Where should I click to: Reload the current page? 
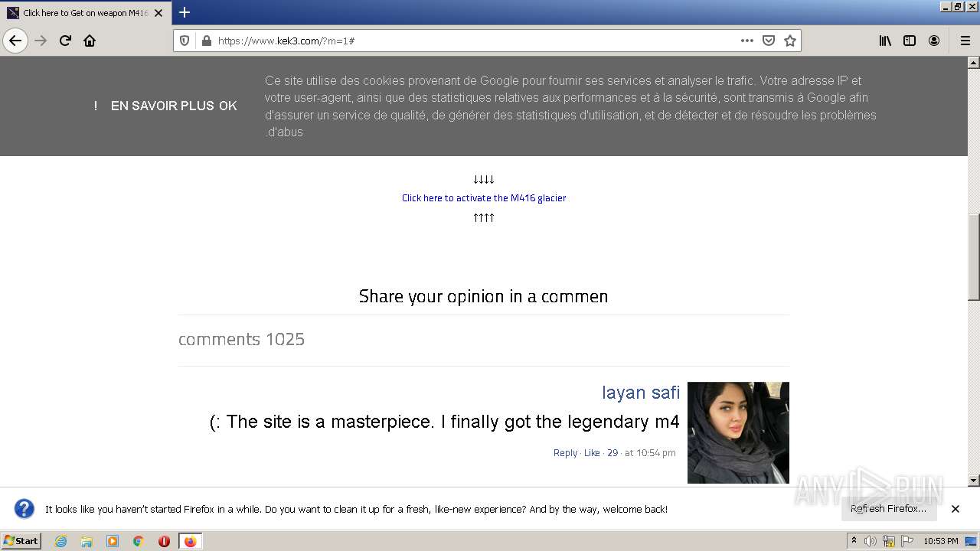coord(65,41)
